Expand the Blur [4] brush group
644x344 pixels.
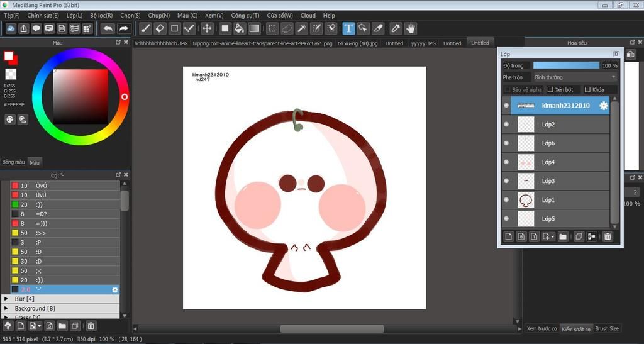pyautogui.click(x=6, y=299)
